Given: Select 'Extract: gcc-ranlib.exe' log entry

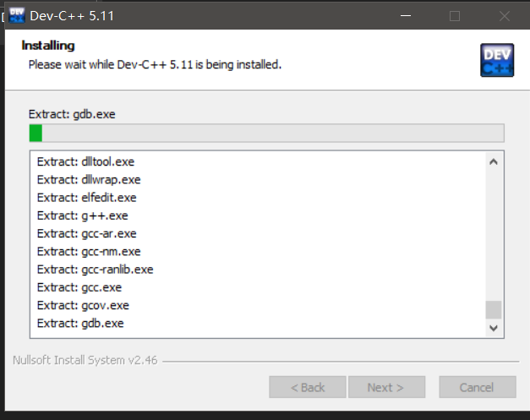Looking at the screenshot, I should (95, 270).
